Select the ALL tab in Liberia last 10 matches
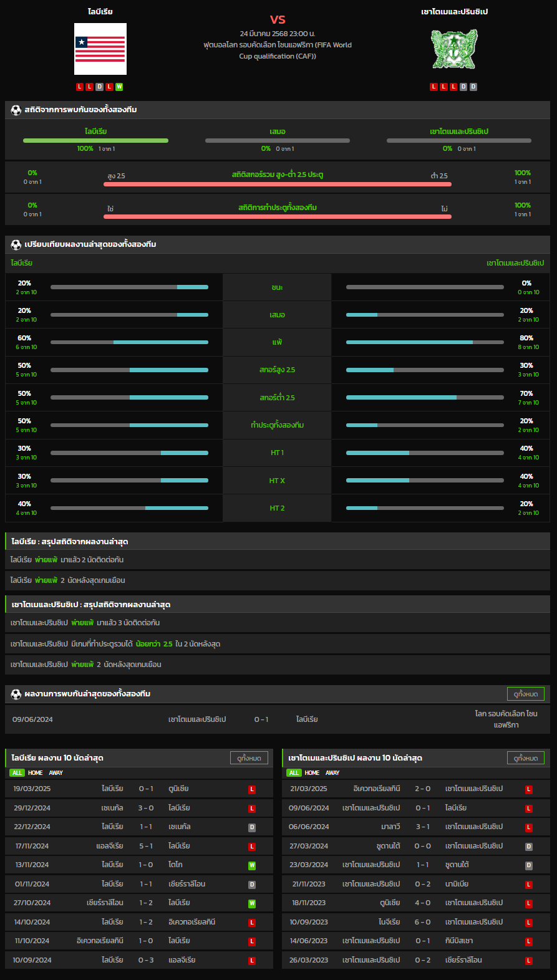This screenshot has width=557, height=980. tap(17, 773)
